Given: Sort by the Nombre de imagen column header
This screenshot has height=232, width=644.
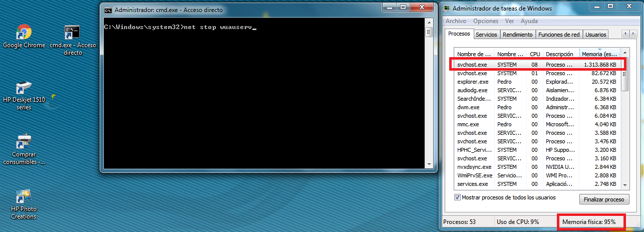Looking at the screenshot, I should (474, 54).
